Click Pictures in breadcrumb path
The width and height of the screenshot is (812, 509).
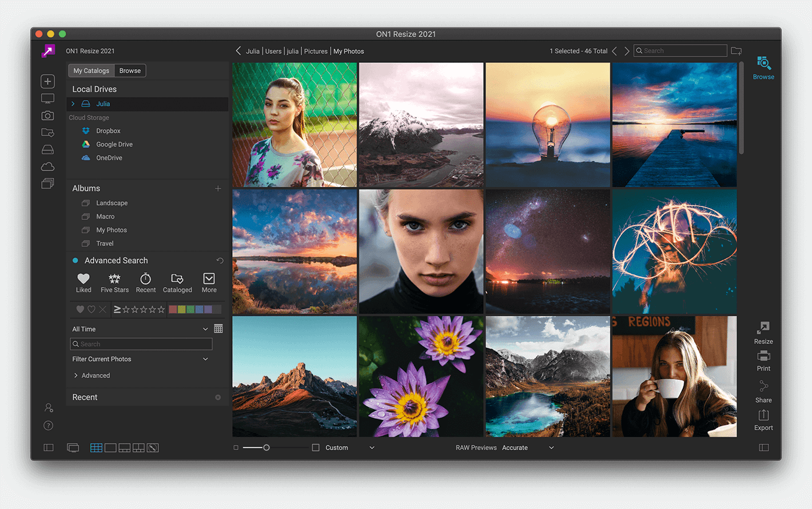pyautogui.click(x=316, y=51)
